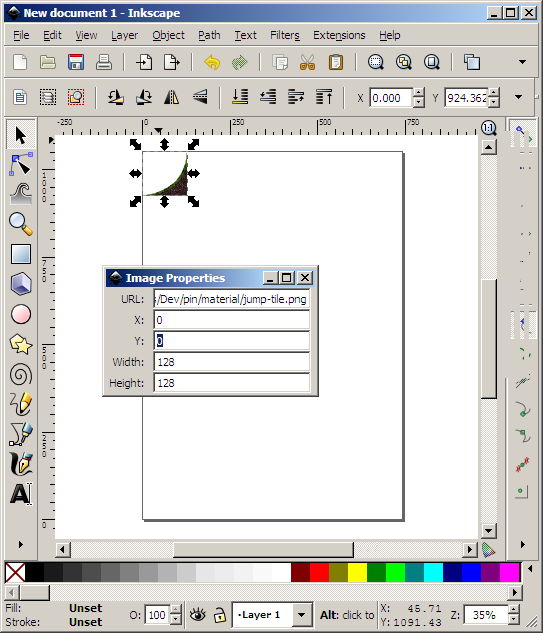Image resolution: width=543 pixels, height=633 pixels.
Task: Toggle current layer visibility eye
Action: pos(197,615)
